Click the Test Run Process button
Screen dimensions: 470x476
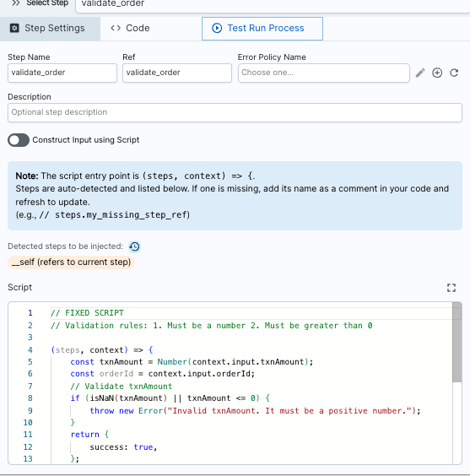point(262,29)
